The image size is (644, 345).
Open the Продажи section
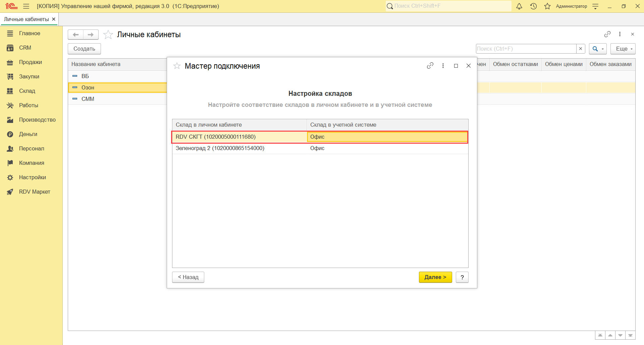click(x=31, y=62)
